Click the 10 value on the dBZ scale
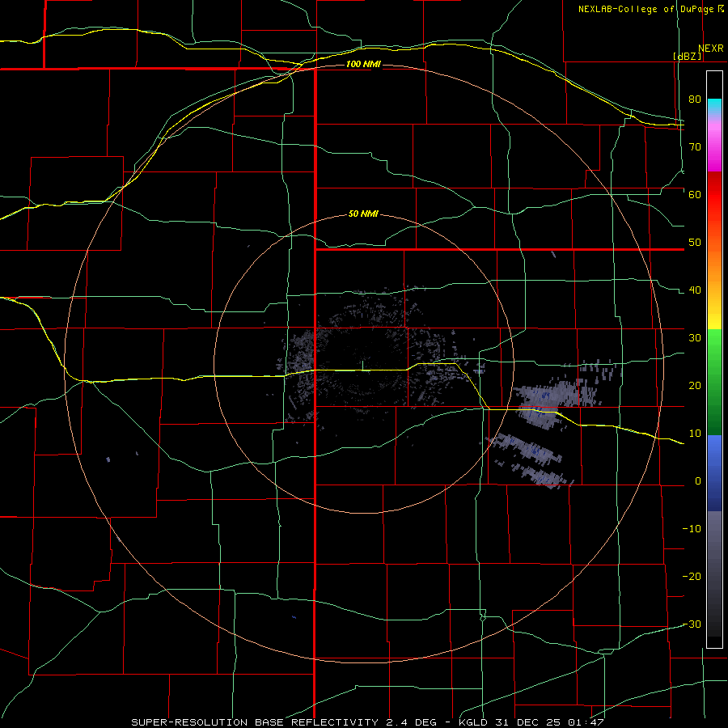728x728 pixels. (x=695, y=434)
